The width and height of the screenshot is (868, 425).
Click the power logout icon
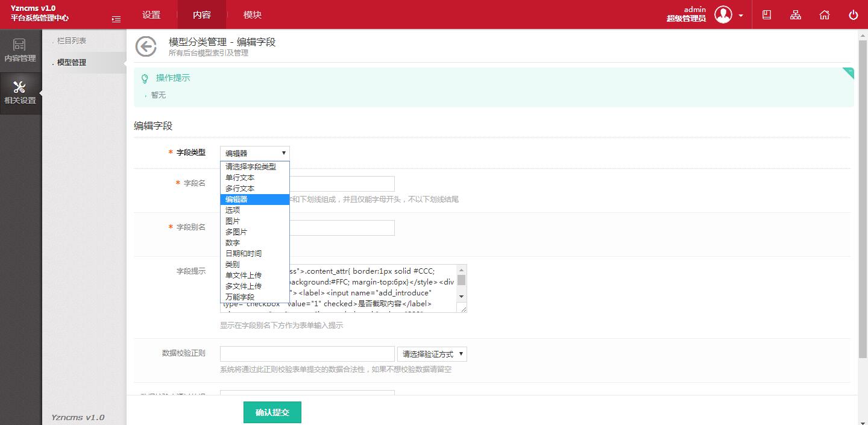point(853,15)
